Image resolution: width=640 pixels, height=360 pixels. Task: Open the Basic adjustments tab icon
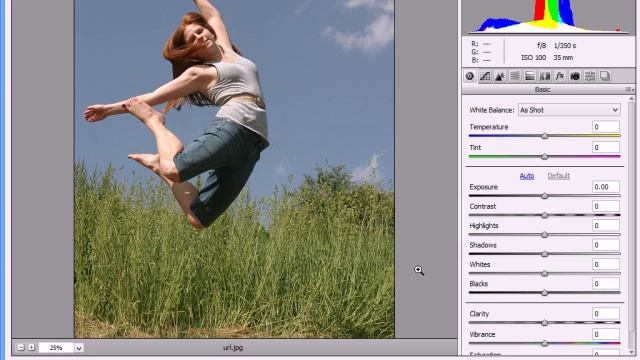click(x=470, y=76)
